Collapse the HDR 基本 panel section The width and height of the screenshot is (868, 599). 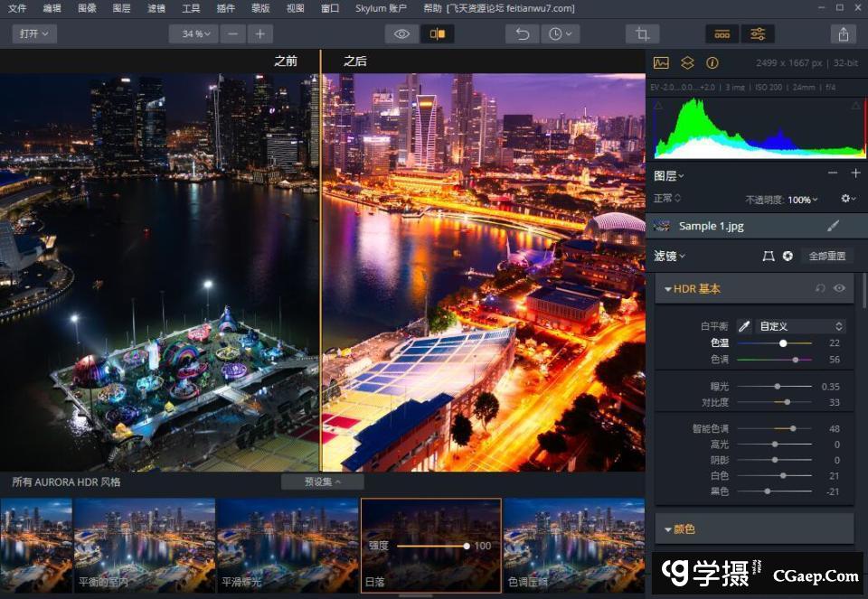point(668,289)
